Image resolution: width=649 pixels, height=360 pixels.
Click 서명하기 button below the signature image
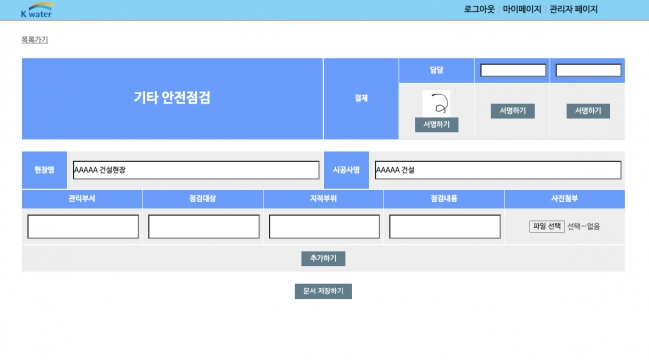click(436, 125)
